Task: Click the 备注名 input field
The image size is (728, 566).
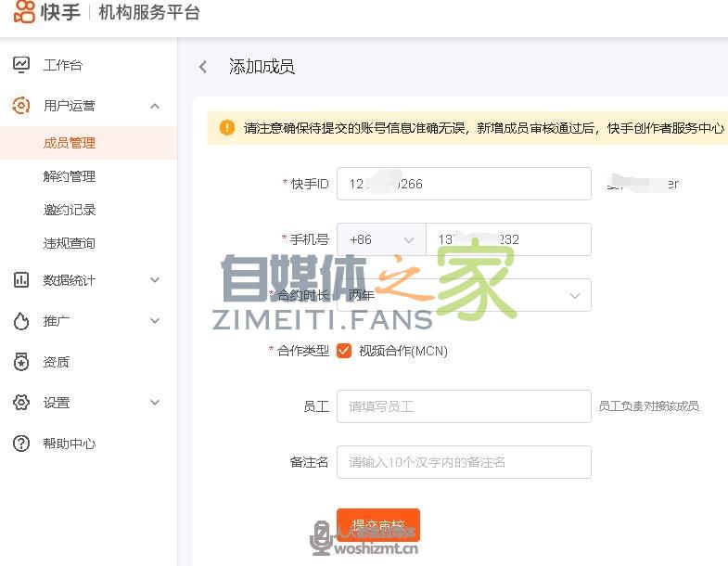Action: (464, 462)
